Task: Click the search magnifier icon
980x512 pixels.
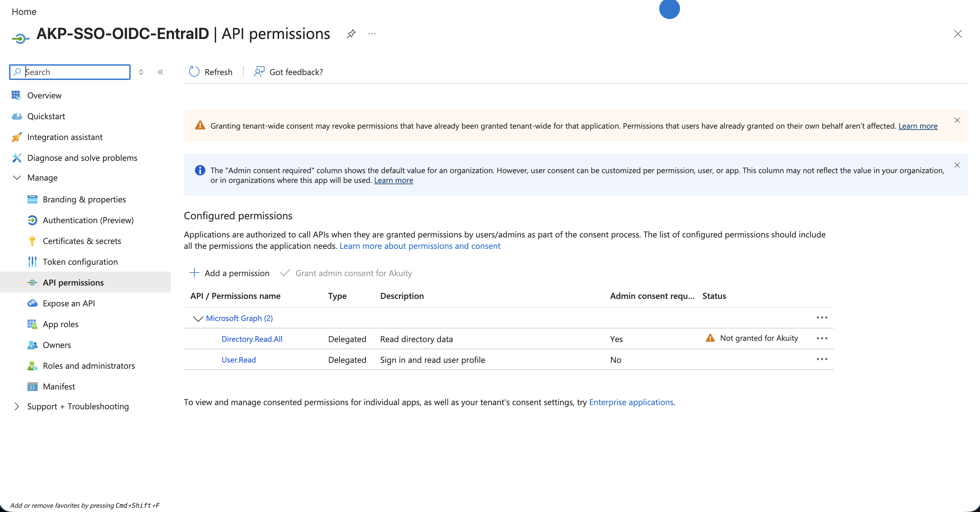Action: [x=17, y=72]
